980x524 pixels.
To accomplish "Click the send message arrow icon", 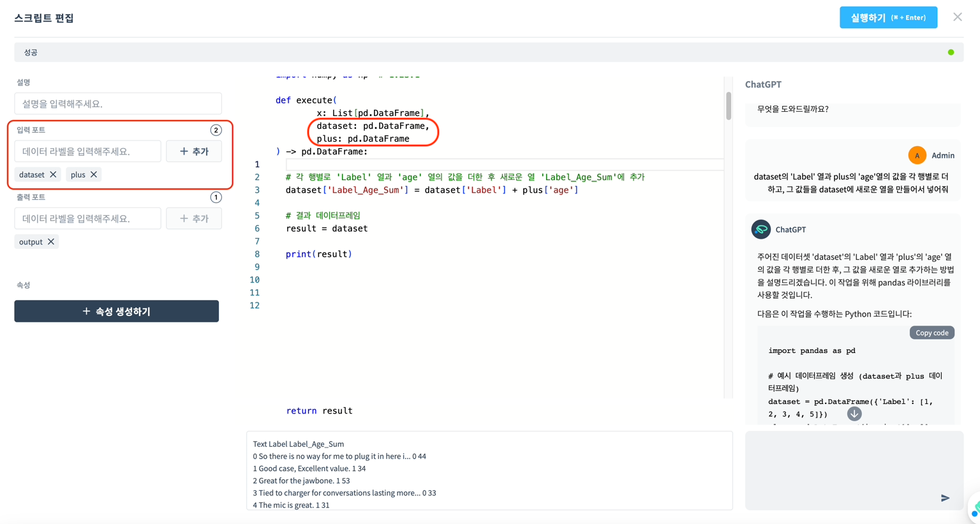I will click(945, 498).
